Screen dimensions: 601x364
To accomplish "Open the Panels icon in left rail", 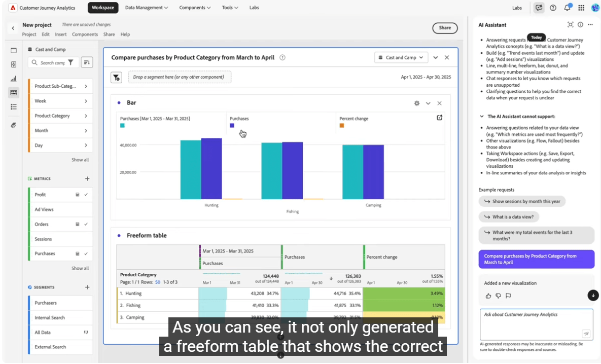I will point(13,50).
